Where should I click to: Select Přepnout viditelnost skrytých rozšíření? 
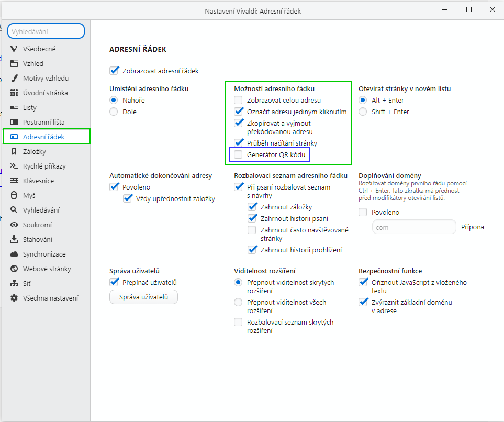coord(238,282)
